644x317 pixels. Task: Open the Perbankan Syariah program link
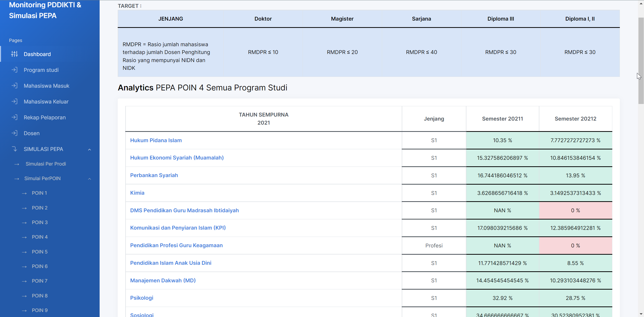click(154, 175)
